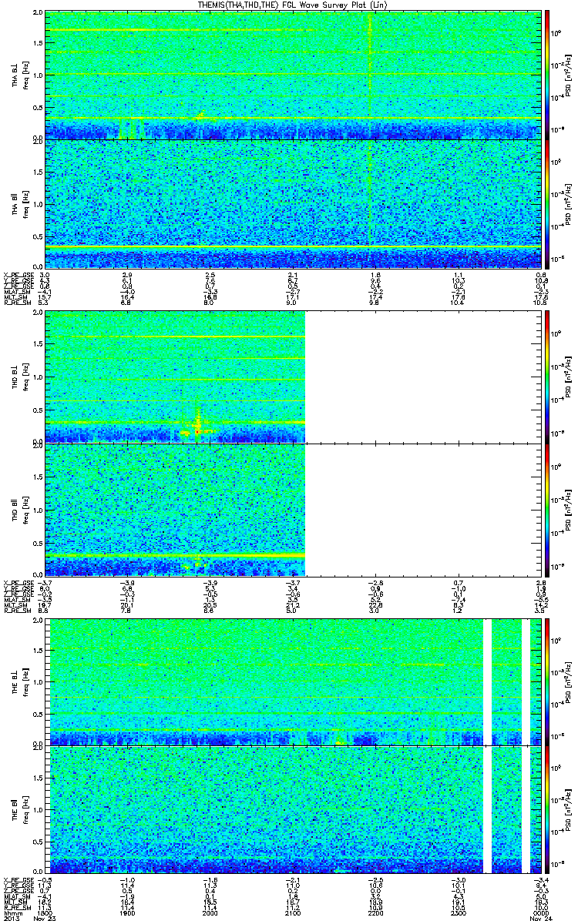Click the Nov 23 date label

tap(46, 919)
